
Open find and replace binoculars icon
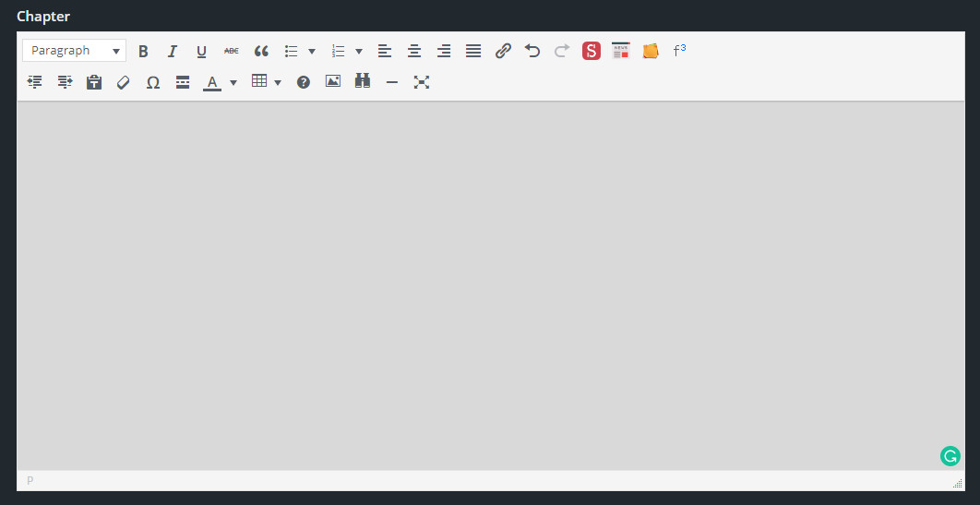tap(363, 81)
